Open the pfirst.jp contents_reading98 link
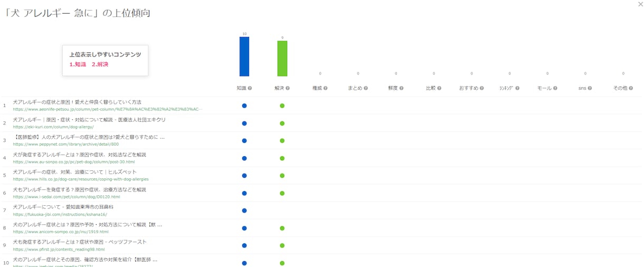644x267 pixels. coord(59,249)
